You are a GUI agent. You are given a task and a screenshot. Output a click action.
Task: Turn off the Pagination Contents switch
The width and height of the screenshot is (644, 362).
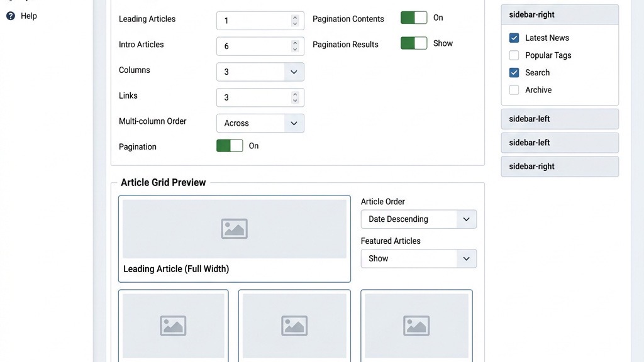(x=413, y=18)
